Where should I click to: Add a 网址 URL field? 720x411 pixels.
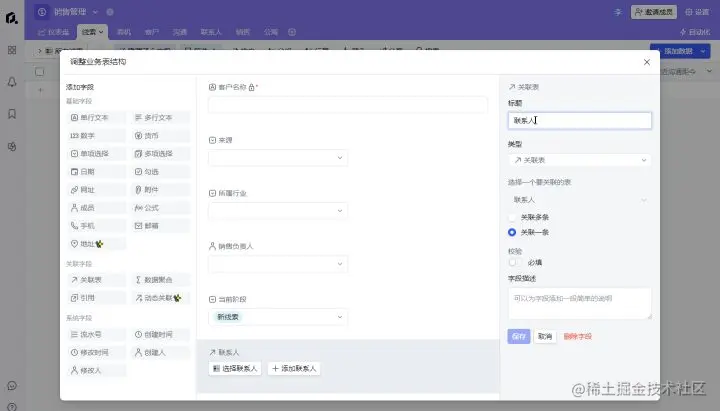coord(96,190)
